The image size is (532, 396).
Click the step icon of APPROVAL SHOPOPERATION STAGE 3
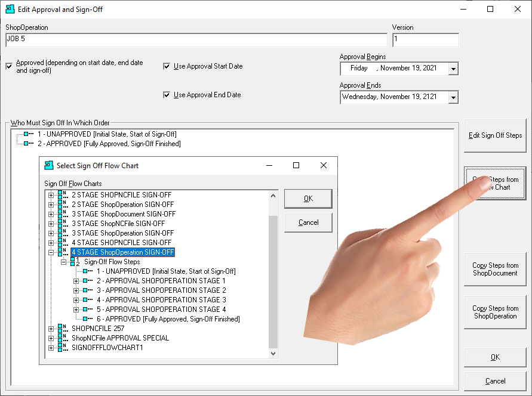[x=88, y=300]
